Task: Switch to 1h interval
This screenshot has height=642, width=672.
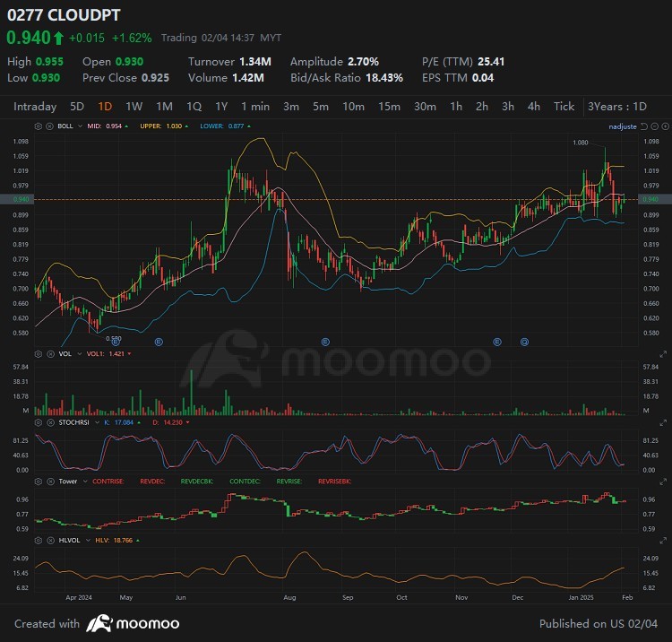Action: (x=456, y=107)
